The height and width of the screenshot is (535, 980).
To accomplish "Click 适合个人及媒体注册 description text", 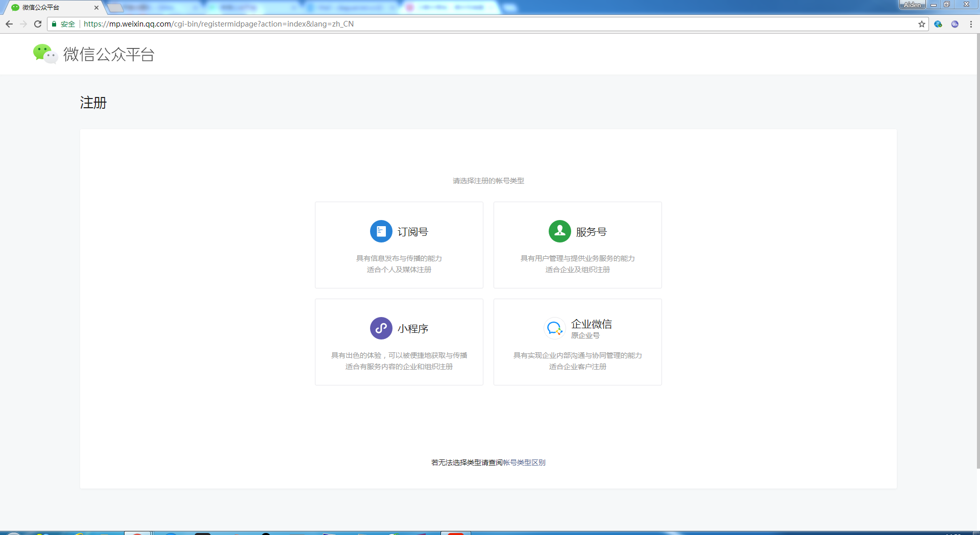I will pos(399,270).
